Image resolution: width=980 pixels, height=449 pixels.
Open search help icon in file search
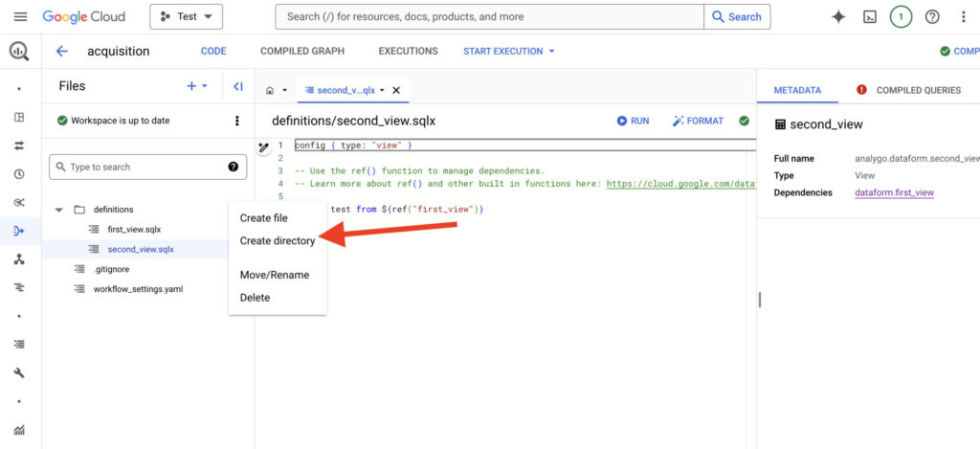tap(234, 167)
